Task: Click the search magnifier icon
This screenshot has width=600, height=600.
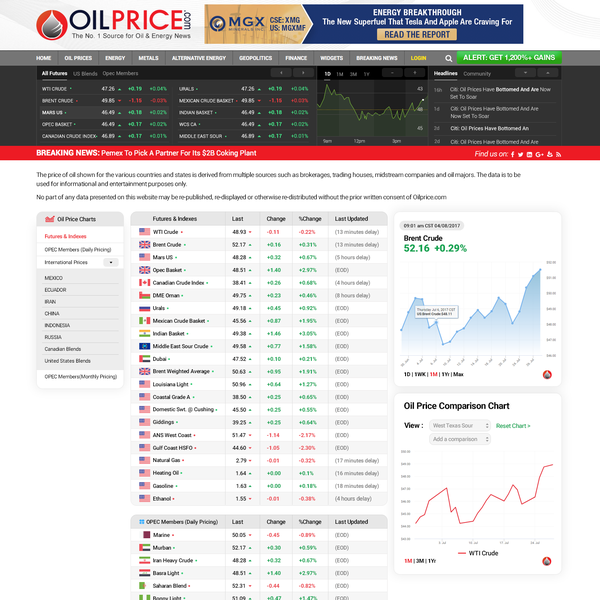Action: click(x=448, y=58)
